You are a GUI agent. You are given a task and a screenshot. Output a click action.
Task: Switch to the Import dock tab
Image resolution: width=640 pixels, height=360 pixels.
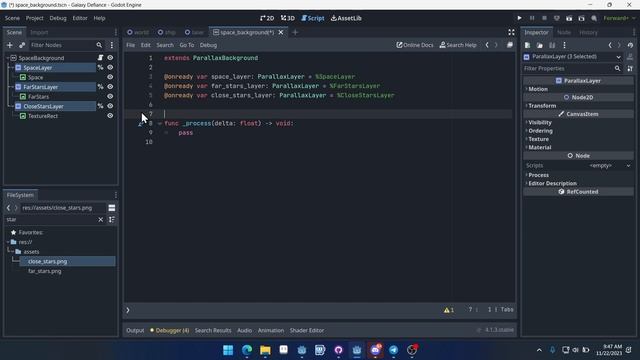pos(39,32)
